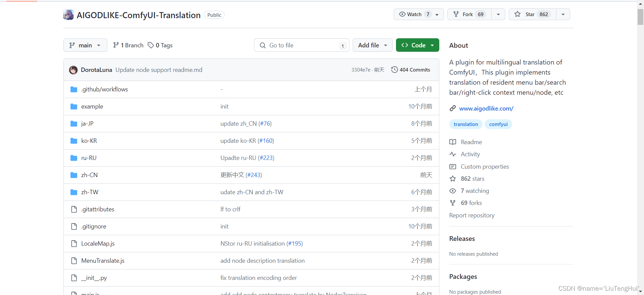This screenshot has height=295, width=644.
Task: Open pull request #243 link
Action: (254, 175)
